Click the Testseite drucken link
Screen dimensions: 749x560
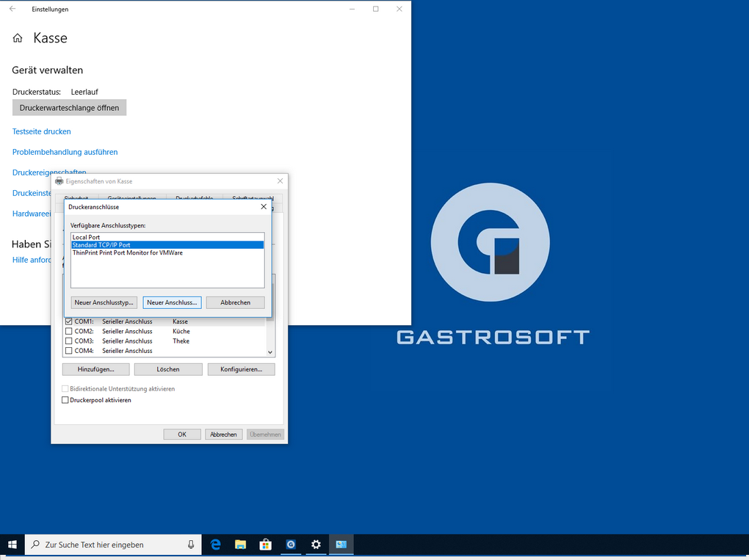pyautogui.click(x=42, y=131)
